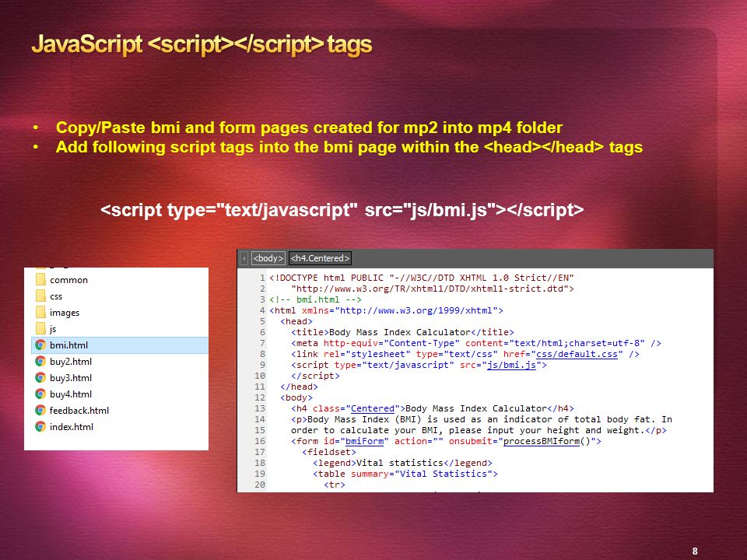The width and height of the screenshot is (747, 560).
Task: Open the common folder icon
Action: pos(41,279)
